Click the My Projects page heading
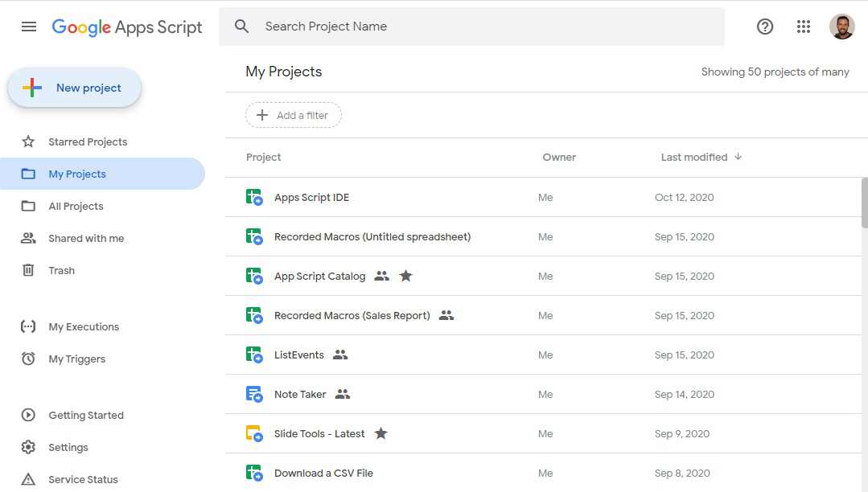This screenshot has width=868, height=492. point(283,72)
